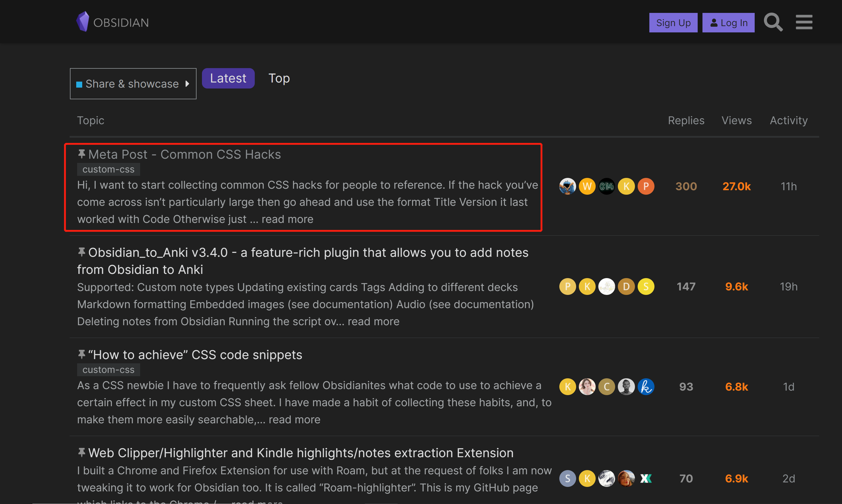Click read more on Obsidian_to_Anki excerpt
The height and width of the screenshot is (504, 842).
point(373,321)
